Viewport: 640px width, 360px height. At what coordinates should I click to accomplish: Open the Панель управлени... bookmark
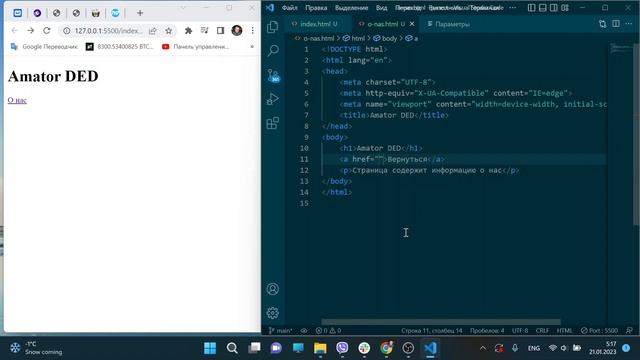(196, 47)
